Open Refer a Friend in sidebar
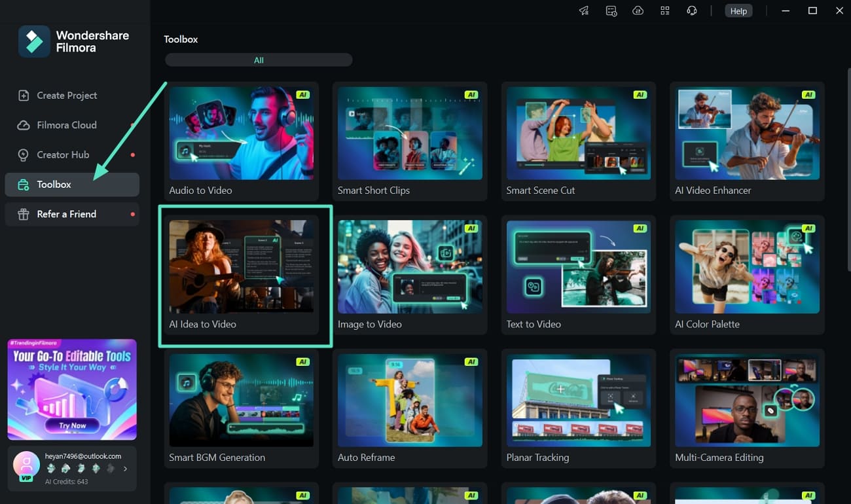This screenshot has width=851, height=504. pos(72,214)
